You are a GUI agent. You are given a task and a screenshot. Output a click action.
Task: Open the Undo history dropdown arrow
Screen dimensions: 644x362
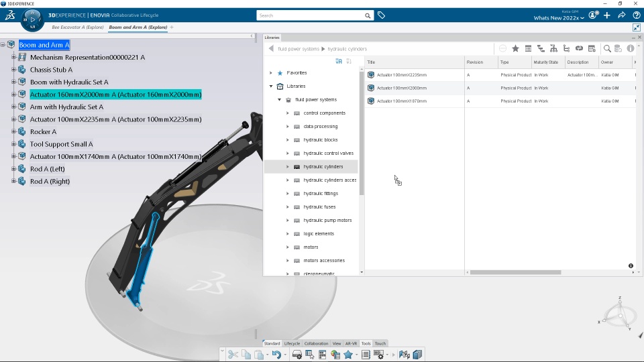pyautogui.click(x=284, y=355)
